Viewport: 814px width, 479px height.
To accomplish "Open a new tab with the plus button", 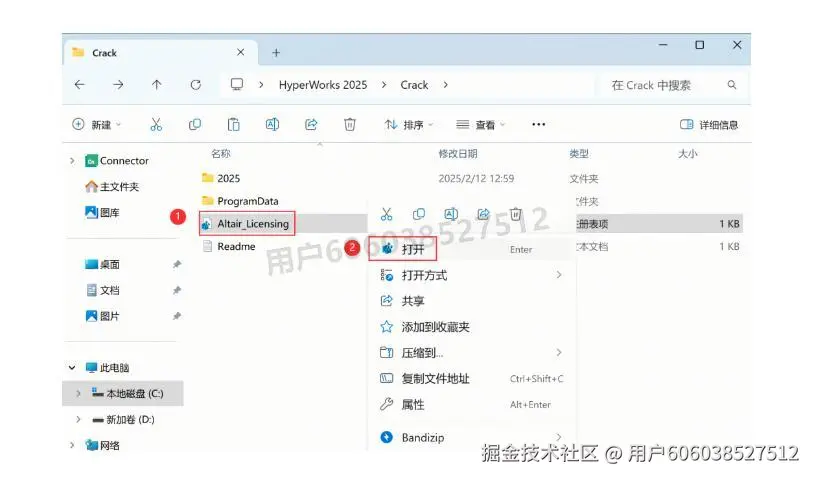I will [x=276, y=53].
